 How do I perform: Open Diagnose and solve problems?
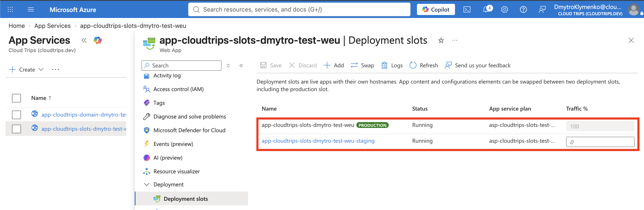189,117
